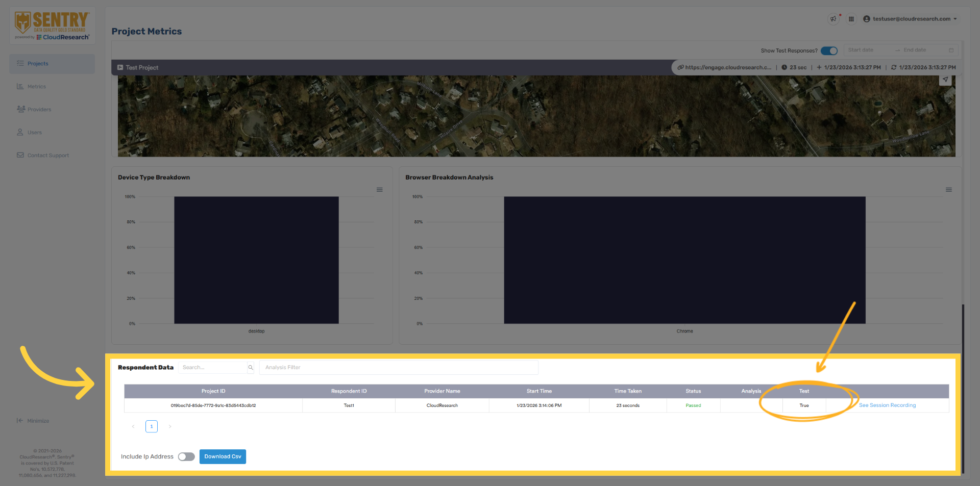
Task: Open Contact Support from the sidebar
Action: (x=21, y=155)
